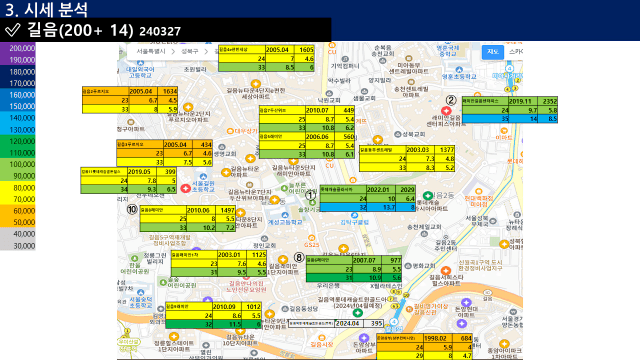Image resolution: width=640 pixels, height=360 pixels.
Task: Click 계성고등학교 school icon
Action: [x=285, y=215]
